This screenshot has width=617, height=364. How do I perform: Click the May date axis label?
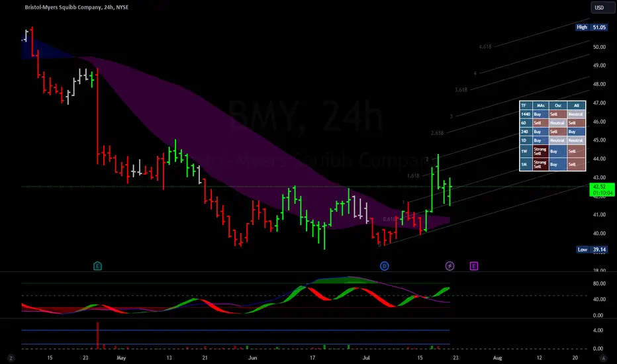point(121,357)
